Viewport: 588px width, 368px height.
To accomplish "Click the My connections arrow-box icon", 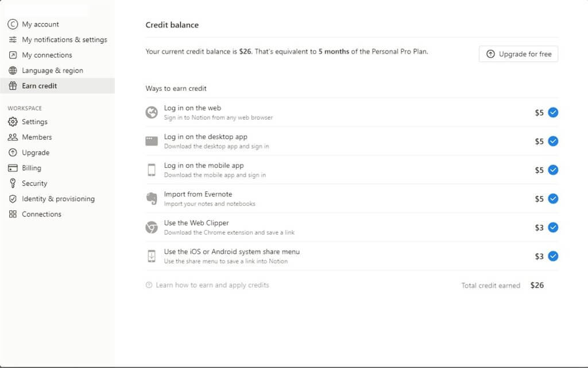I will point(13,55).
